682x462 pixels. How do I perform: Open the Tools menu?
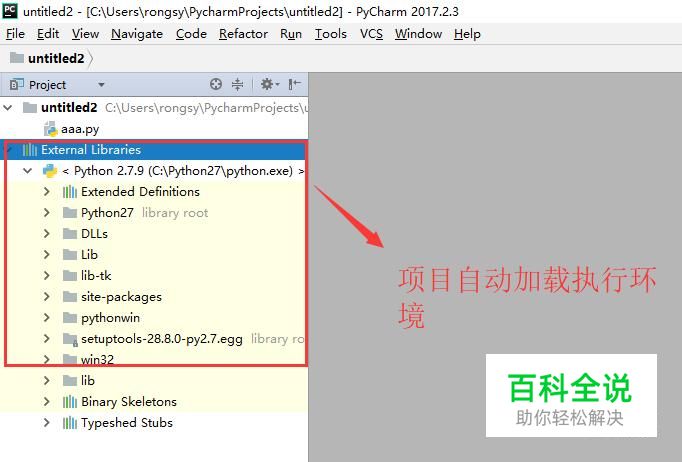[x=331, y=33]
